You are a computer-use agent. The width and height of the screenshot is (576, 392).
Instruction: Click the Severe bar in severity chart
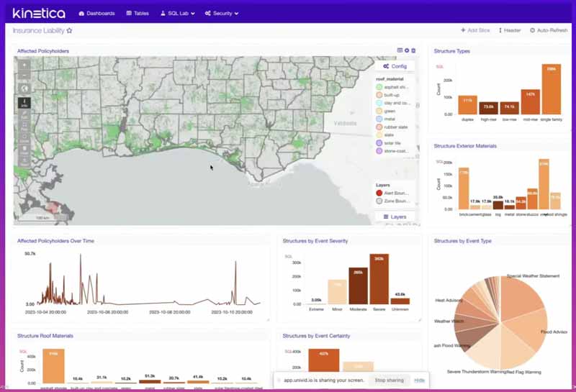coord(379,279)
